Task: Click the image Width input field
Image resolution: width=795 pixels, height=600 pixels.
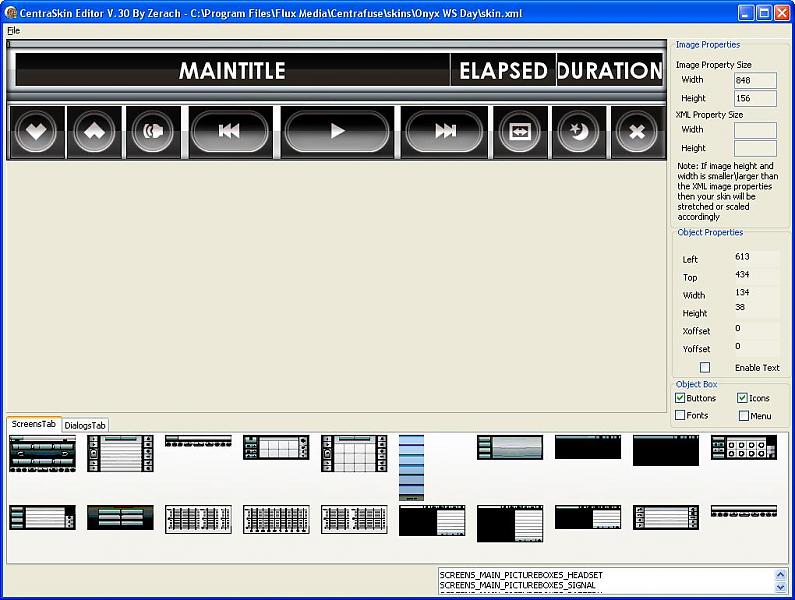Action: [755, 80]
